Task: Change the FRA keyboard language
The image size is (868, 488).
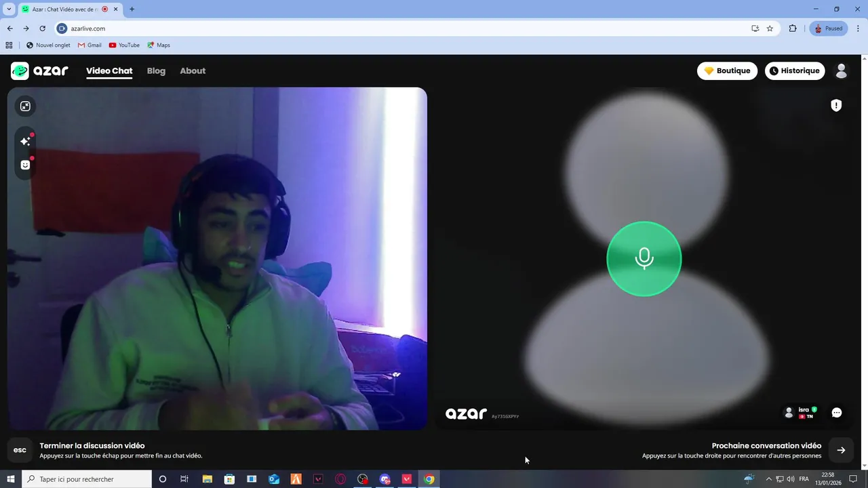Action: tap(804, 479)
